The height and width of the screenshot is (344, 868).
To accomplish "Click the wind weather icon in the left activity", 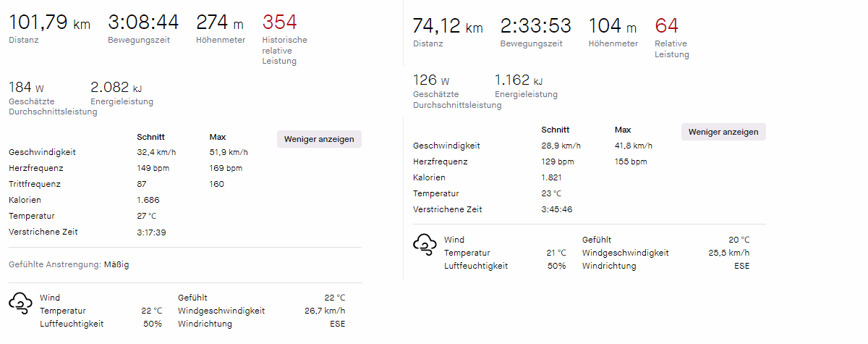I will (x=20, y=303).
